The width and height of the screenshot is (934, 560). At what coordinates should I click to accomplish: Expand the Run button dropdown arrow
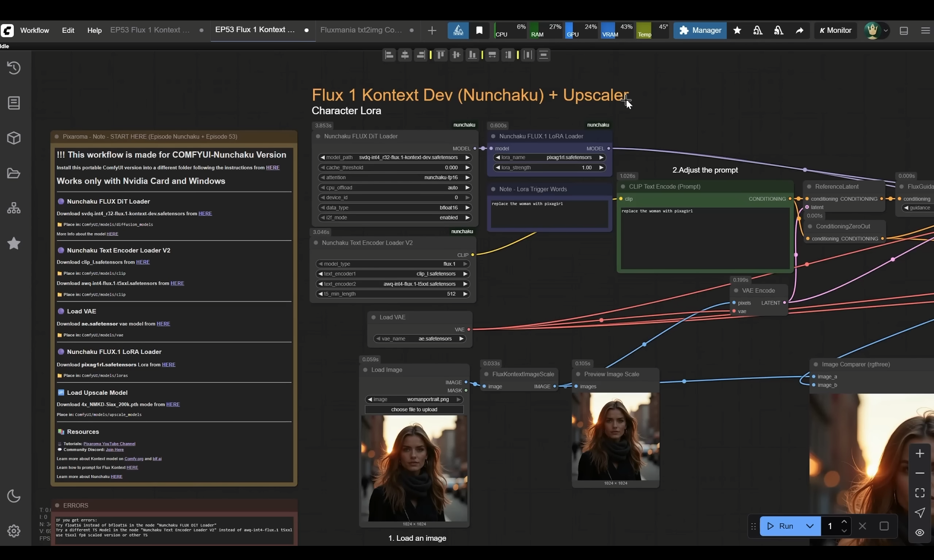[x=809, y=526]
